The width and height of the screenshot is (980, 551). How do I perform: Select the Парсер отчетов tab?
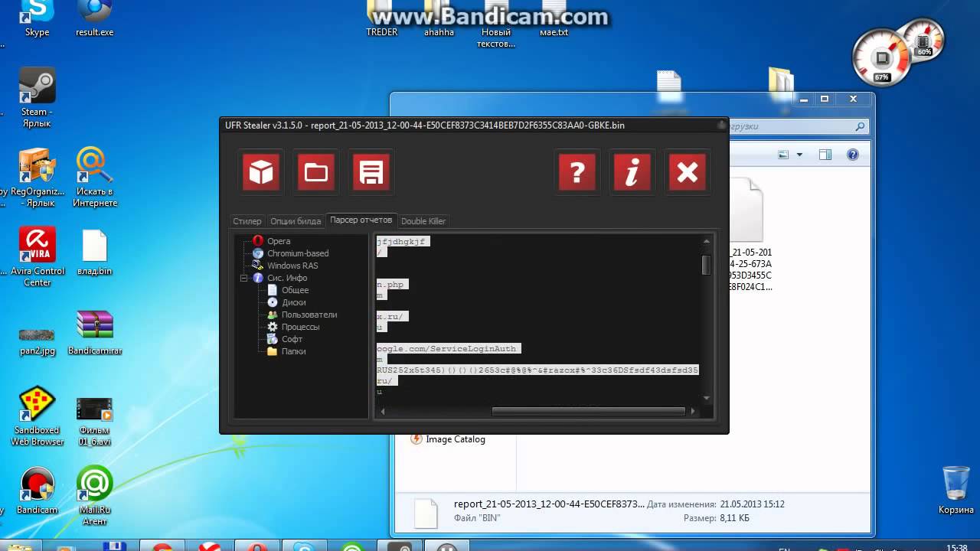click(361, 220)
